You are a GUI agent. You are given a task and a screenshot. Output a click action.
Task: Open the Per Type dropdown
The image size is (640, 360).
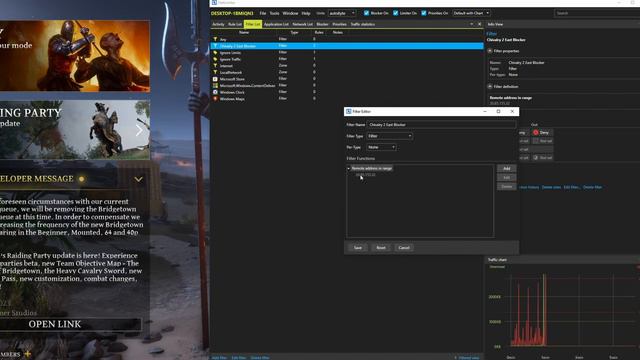[381, 147]
